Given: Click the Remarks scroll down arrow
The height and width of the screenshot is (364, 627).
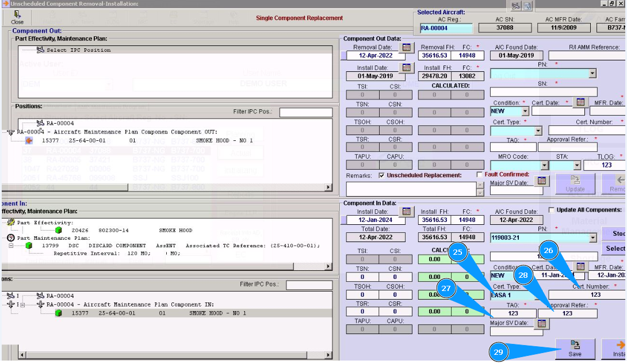Looking at the screenshot, I should [x=480, y=193].
